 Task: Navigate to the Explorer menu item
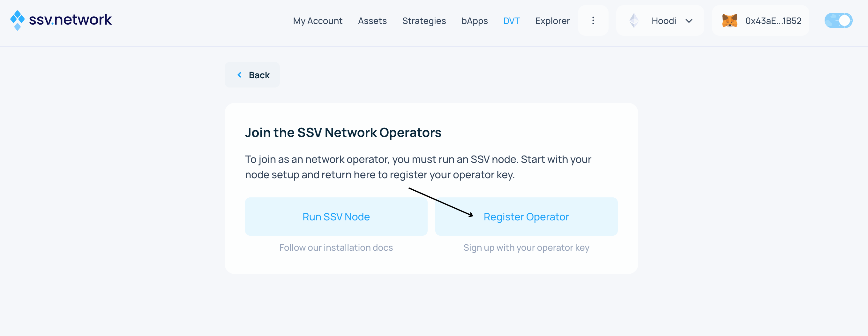click(552, 20)
